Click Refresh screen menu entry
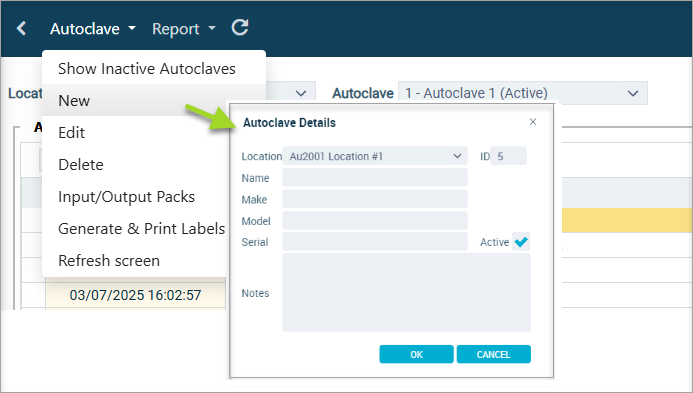 pos(135,261)
